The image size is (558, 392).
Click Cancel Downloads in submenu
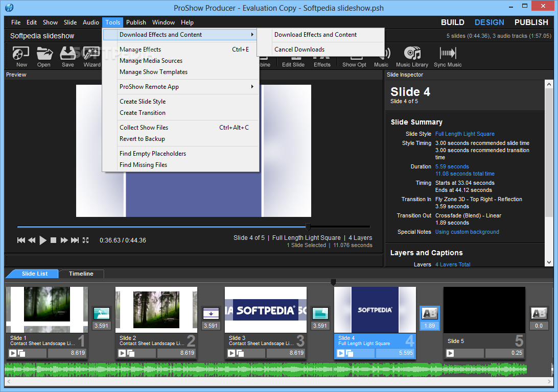(x=320, y=50)
